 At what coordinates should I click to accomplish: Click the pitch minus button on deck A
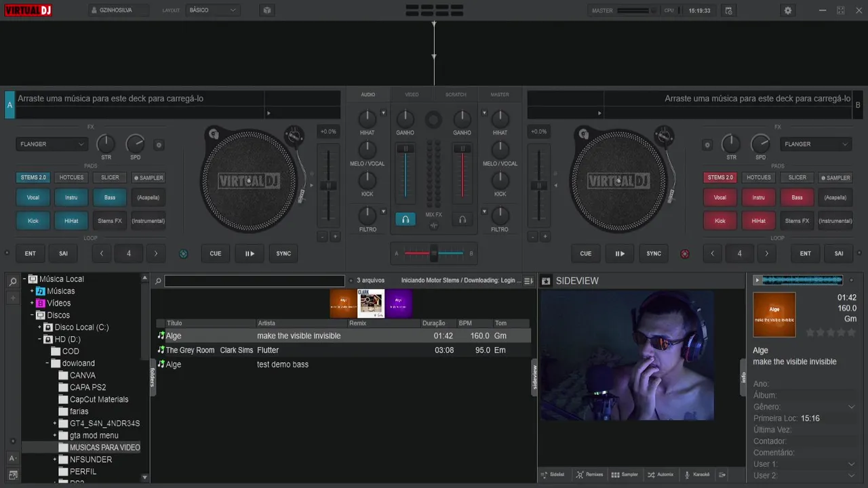pos(323,237)
